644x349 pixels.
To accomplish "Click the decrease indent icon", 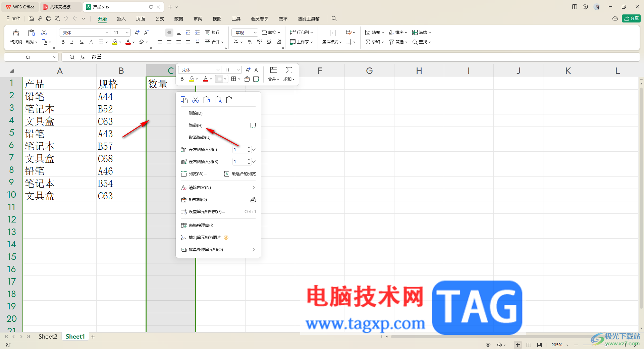I will tap(188, 33).
